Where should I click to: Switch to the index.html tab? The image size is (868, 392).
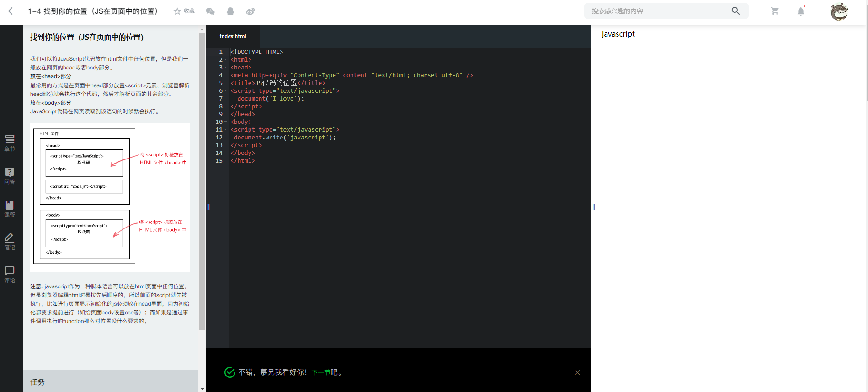233,36
